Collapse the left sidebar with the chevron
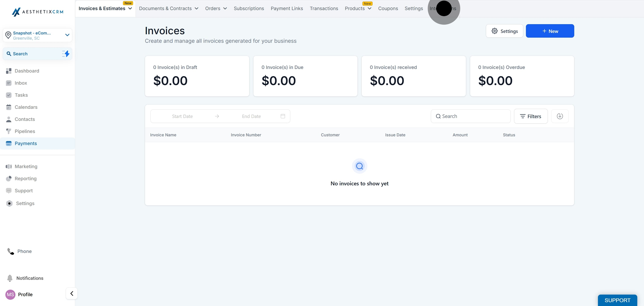 pos(71,293)
